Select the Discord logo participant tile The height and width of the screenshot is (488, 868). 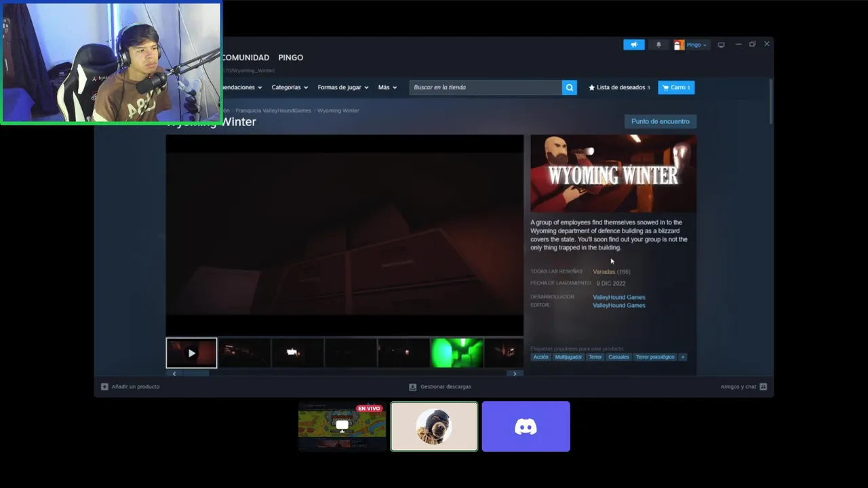pos(526,426)
